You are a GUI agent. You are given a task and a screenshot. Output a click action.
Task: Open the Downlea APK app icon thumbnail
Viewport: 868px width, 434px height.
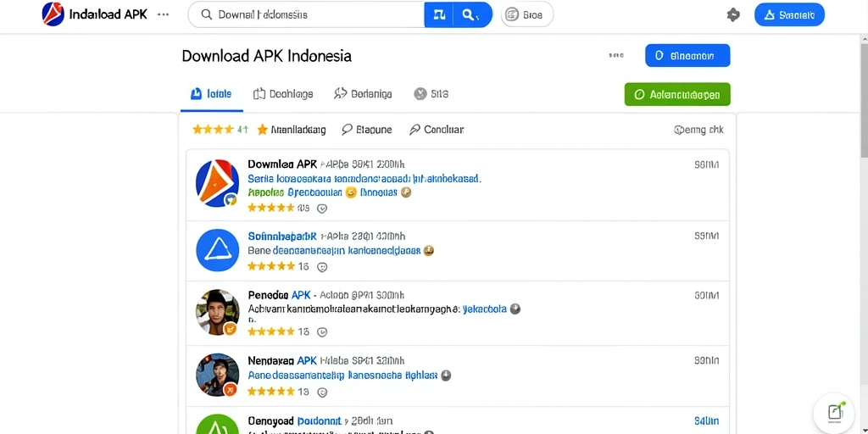[x=218, y=183]
